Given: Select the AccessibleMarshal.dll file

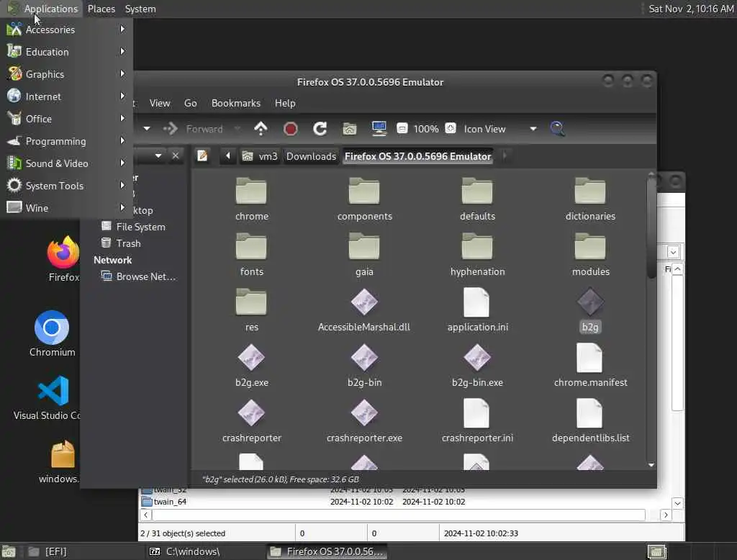Looking at the screenshot, I should tap(364, 310).
